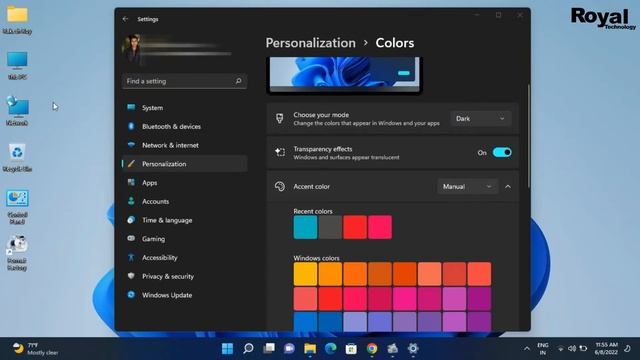Select the Control Panel desktop icon
Image resolution: width=640 pixels, height=360 pixels.
point(17,207)
